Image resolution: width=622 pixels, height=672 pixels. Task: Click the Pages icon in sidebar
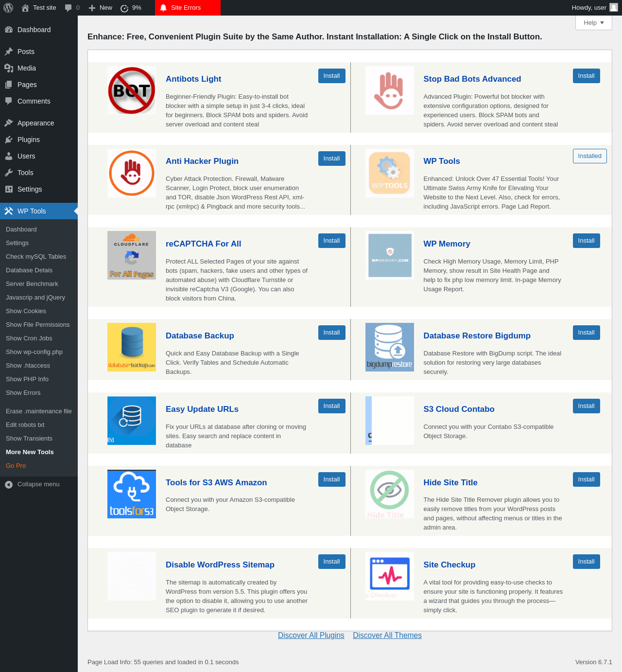9,85
